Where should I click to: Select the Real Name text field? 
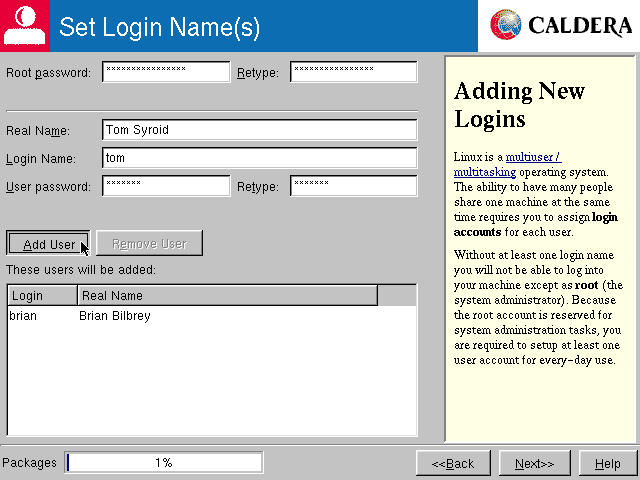pos(259,130)
